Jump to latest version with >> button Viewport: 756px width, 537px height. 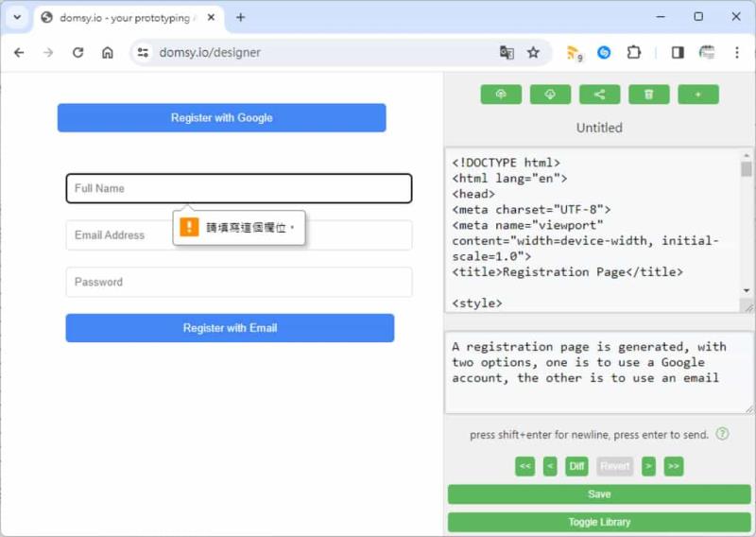[x=674, y=466]
